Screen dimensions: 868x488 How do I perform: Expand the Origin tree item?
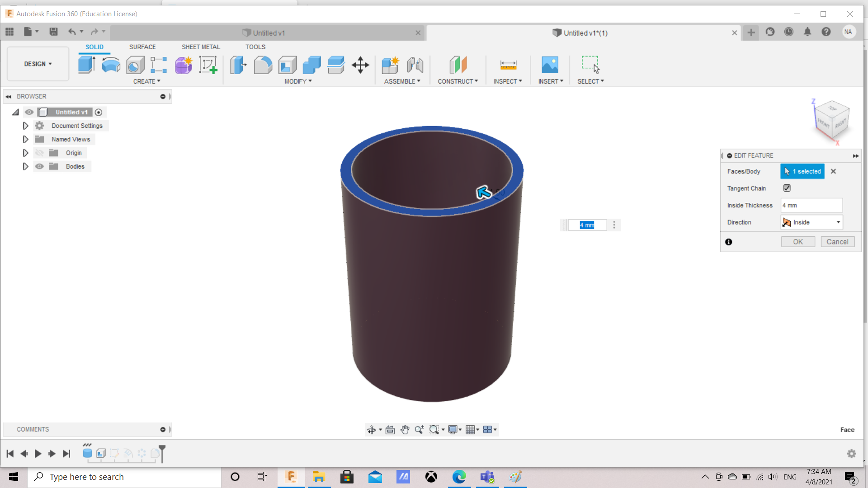tap(24, 153)
